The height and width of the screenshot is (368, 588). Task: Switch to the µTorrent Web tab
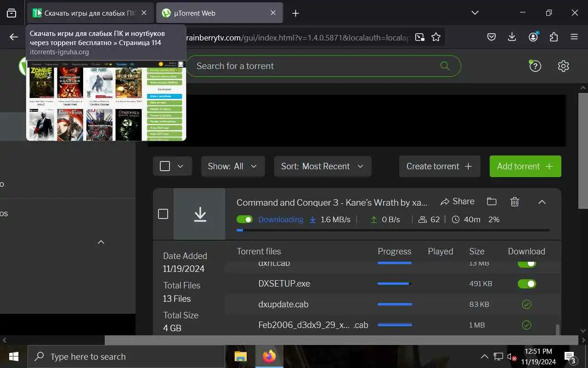point(219,13)
